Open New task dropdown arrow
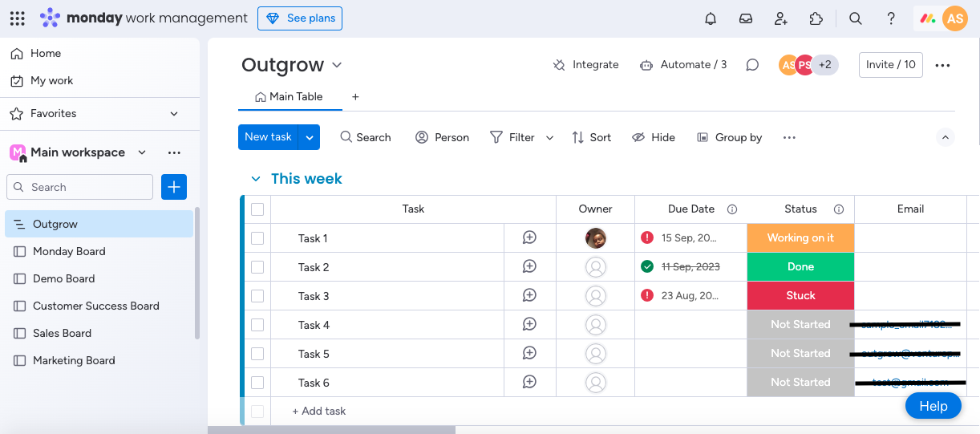 (x=310, y=137)
